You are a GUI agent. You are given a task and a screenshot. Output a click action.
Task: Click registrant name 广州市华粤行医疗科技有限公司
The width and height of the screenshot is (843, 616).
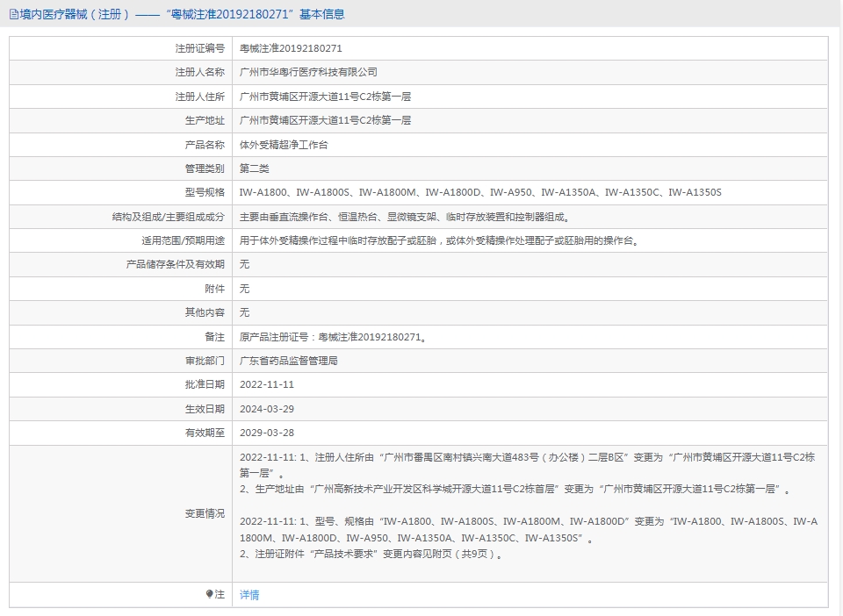click(x=308, y=72)
